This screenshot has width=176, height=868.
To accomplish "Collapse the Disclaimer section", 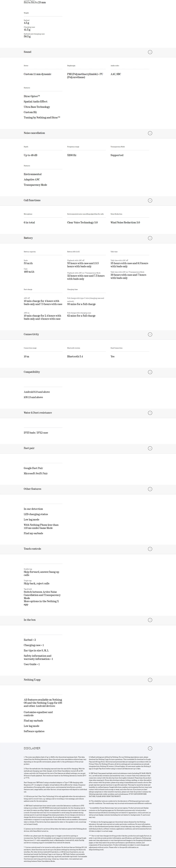I will tap(150, 748).
